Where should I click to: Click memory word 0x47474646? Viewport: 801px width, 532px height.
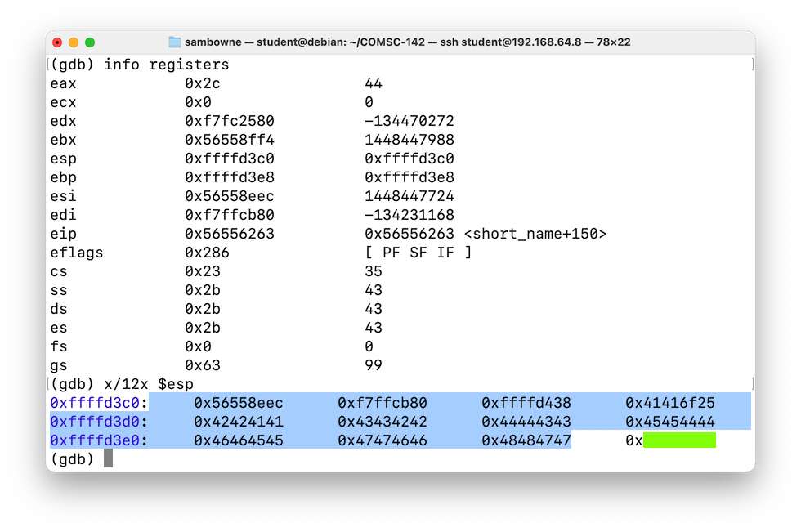383,440
